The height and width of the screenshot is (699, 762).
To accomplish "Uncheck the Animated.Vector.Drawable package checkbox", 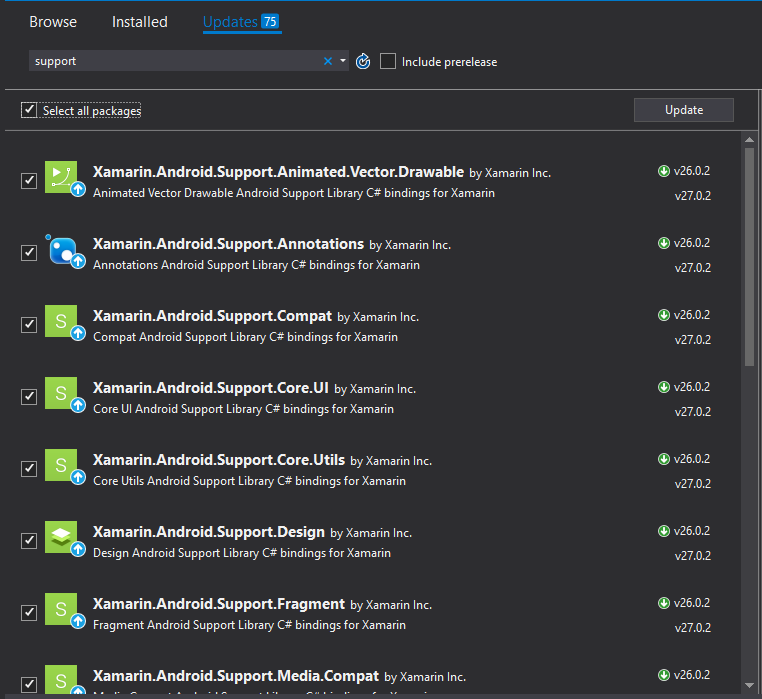I will point(29,180).
